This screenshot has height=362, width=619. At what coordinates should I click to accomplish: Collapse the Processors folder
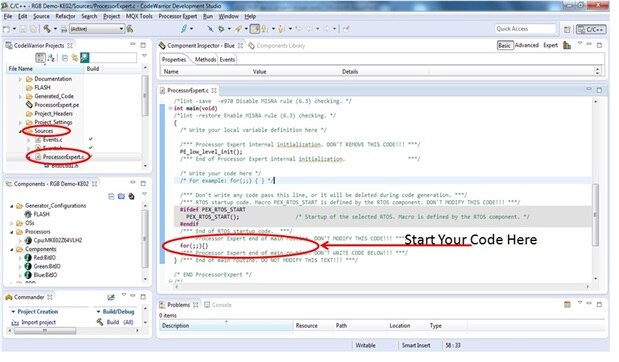coord(11,232)
